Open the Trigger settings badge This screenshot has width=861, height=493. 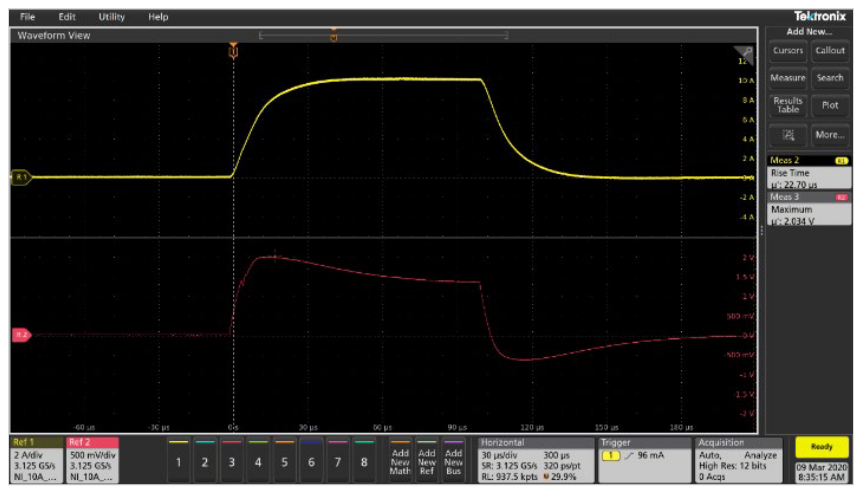point(644,460)
